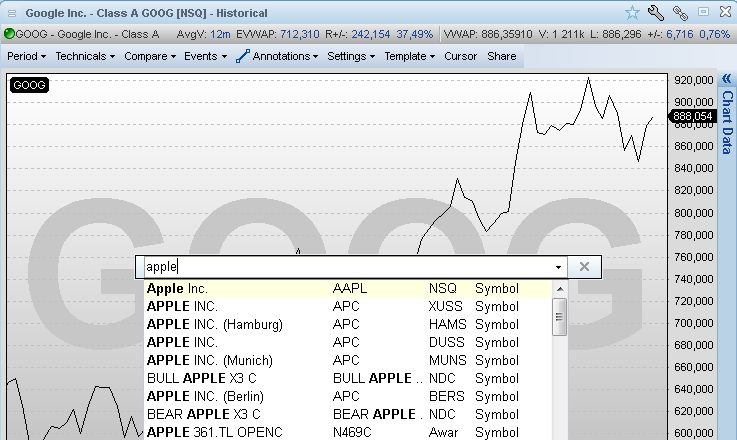Open the Technicals dropdown menu

[85, 57]
